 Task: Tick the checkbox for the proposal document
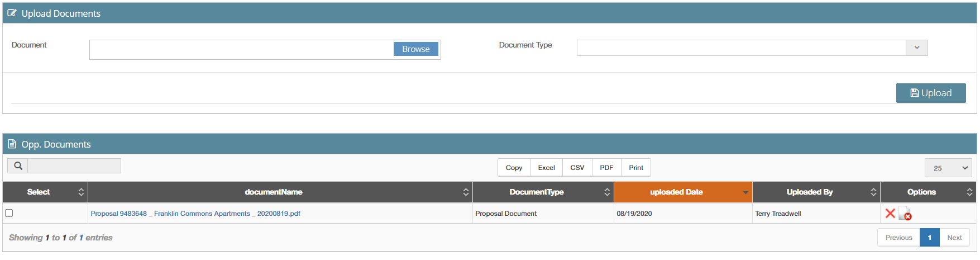9,213
